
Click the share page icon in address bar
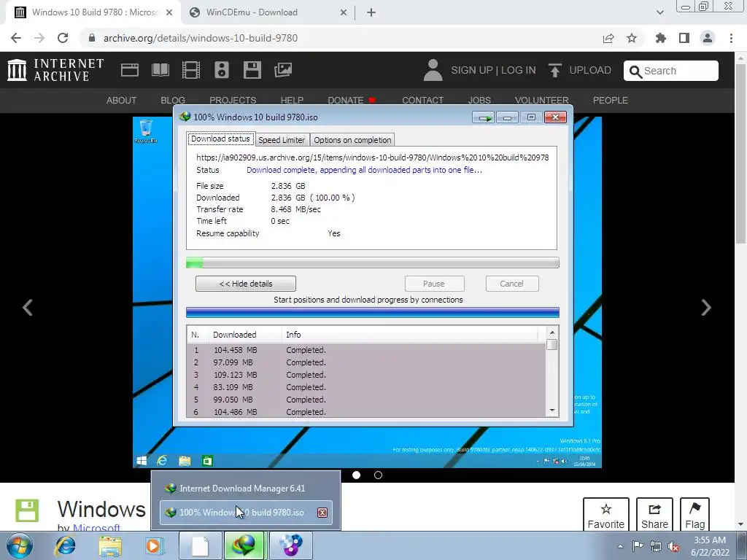[608, 38]
